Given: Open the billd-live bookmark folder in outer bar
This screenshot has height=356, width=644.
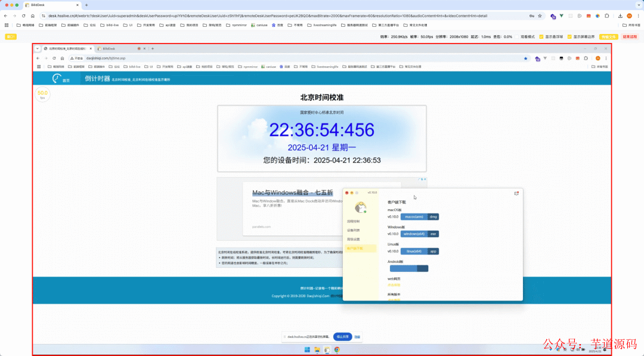Looking at the screenshot, I should coord(109,25).
